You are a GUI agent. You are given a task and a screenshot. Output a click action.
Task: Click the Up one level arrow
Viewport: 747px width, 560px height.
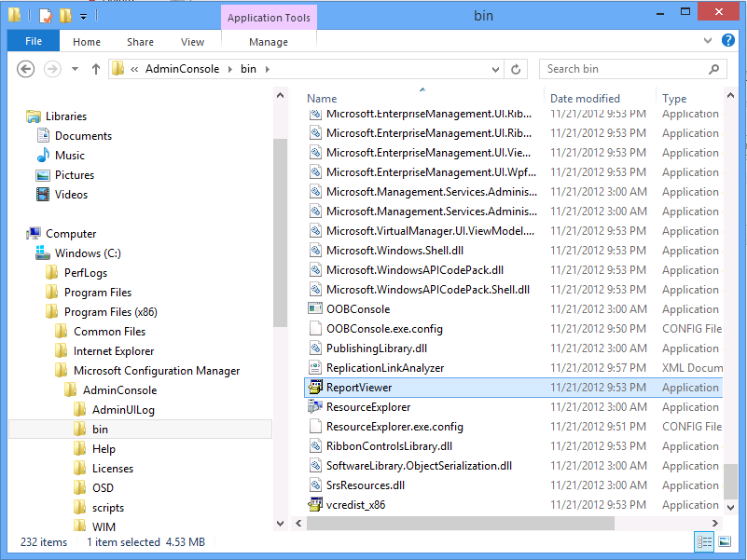[96, 69]
